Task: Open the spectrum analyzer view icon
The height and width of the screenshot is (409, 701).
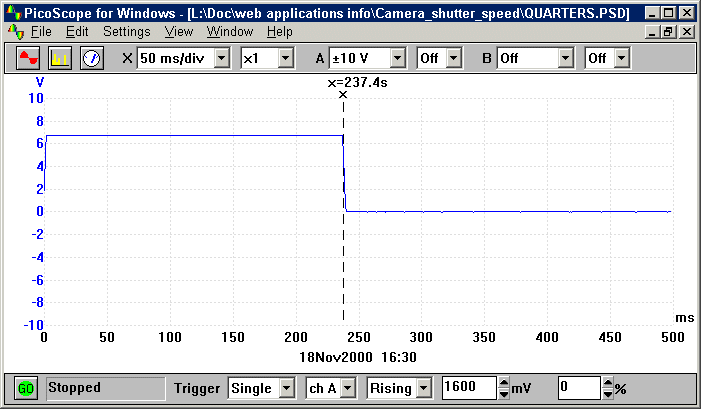Action: click(x=61, y=58)
